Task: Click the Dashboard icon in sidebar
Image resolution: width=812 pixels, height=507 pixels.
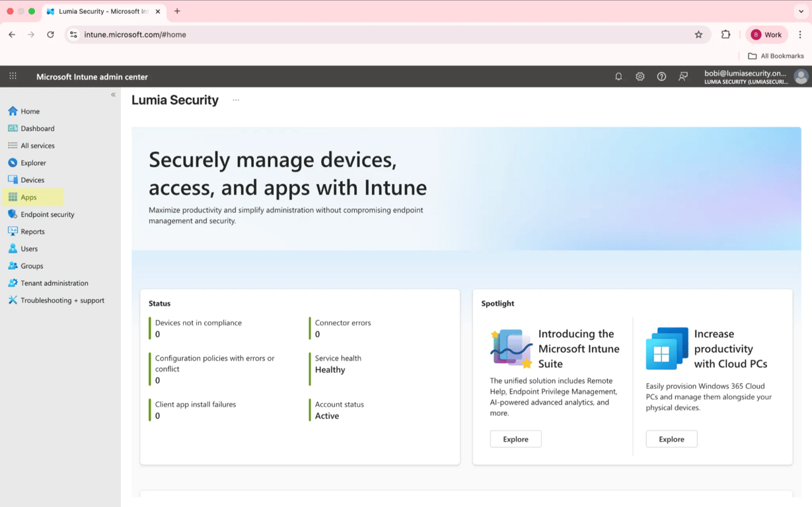Action: click(x=13, y=128)
